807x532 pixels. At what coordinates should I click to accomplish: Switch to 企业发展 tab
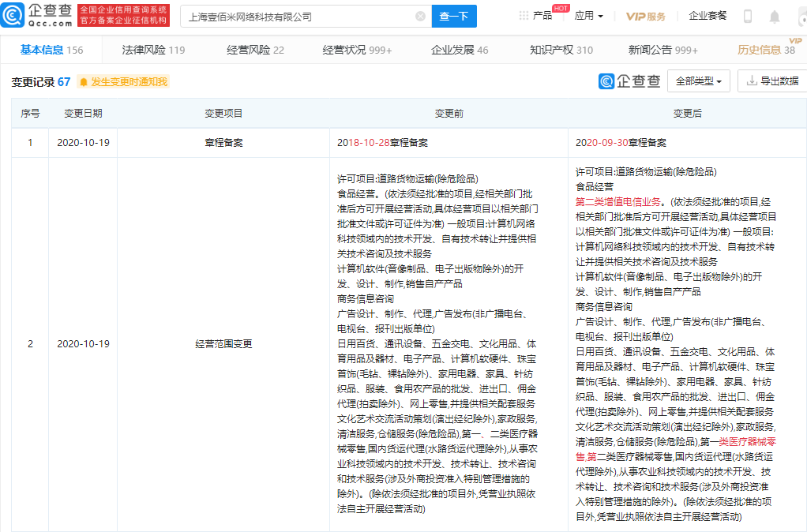(x=460, y=50)
